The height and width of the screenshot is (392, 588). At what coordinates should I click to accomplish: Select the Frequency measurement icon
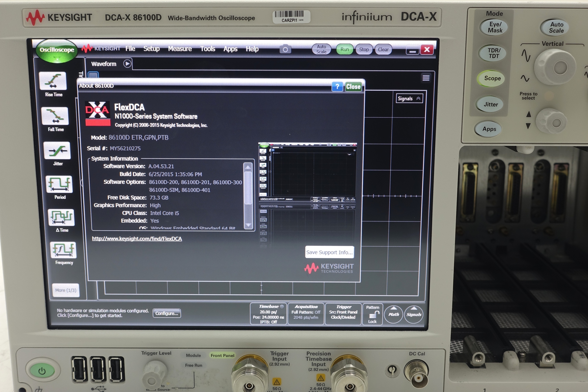(63, 250)
